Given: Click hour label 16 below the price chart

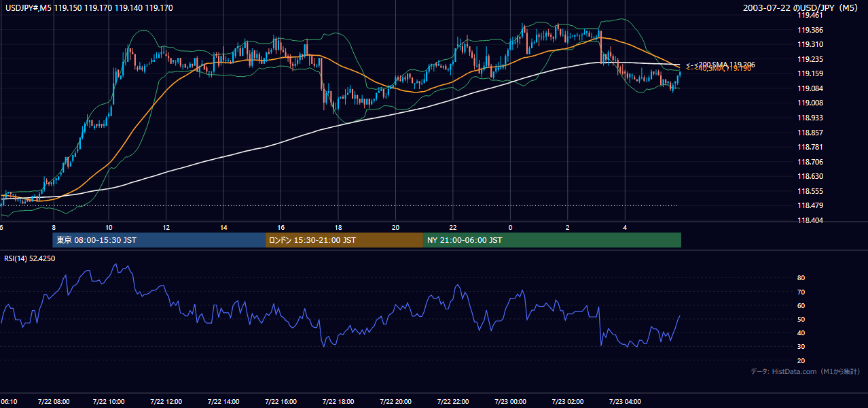Looking at the screenshot, I should [281, 227].
